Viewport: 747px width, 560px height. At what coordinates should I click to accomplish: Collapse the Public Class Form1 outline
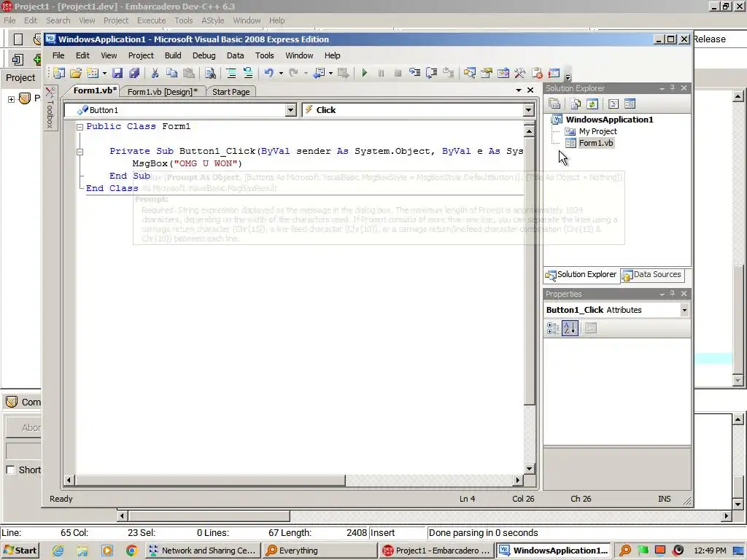[x=80, y=127]
